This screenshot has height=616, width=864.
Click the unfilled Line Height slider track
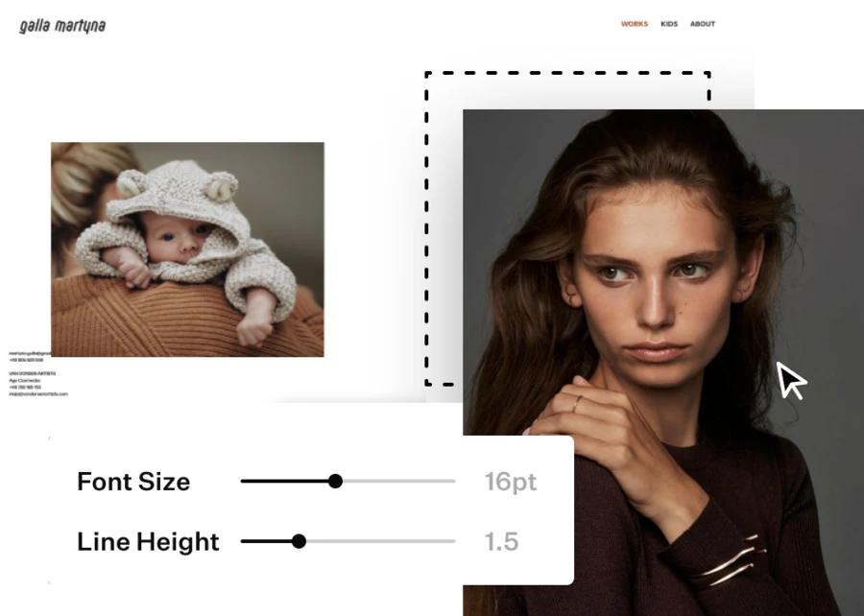tap(381, 541)
